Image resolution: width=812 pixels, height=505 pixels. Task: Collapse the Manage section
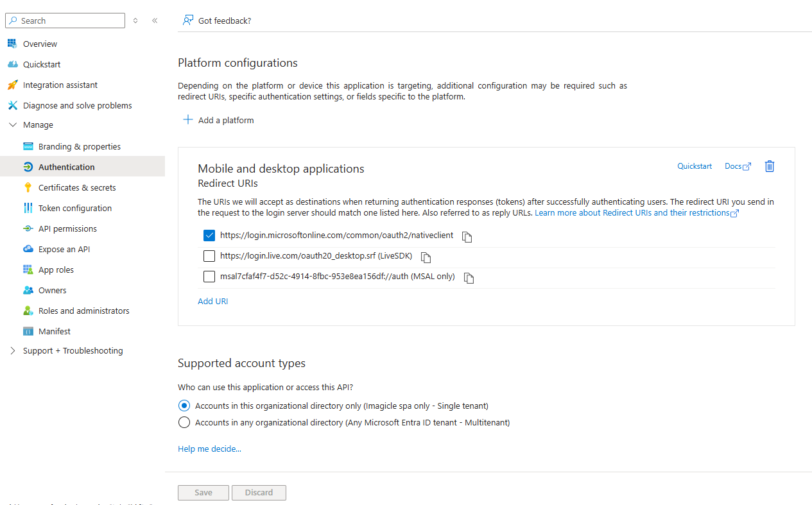click(13, 125)
